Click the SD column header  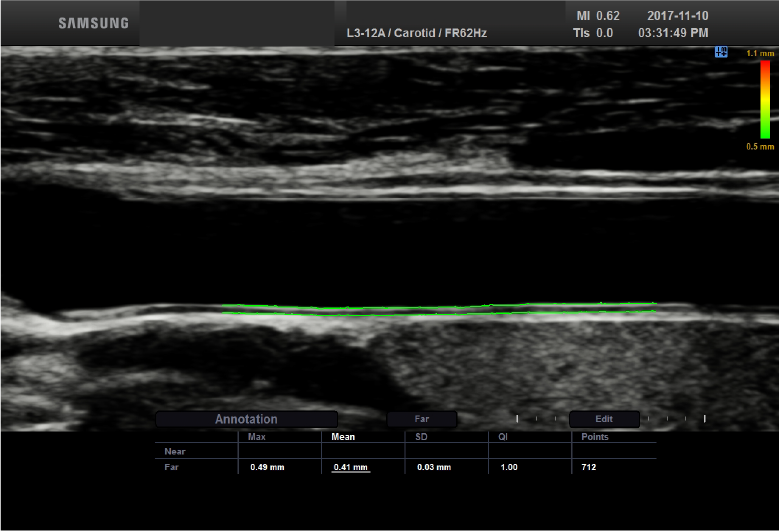[x=422, y=437]
